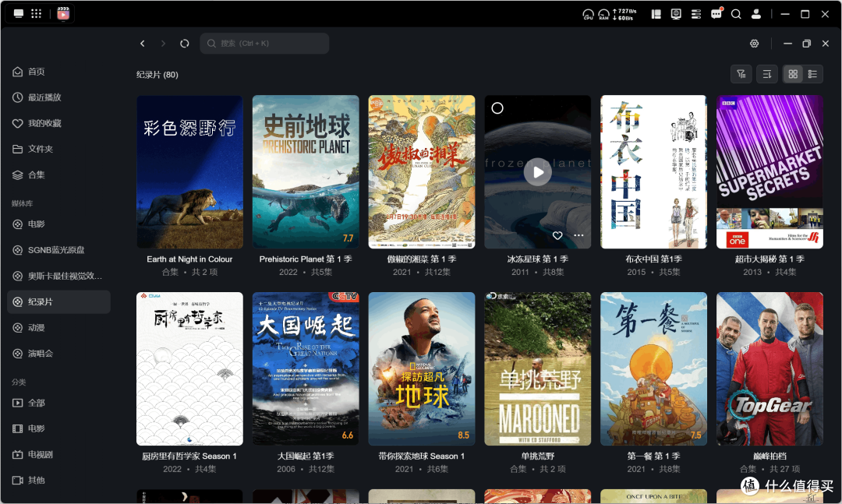This screenshot has width=842, height=504.
Task: Click title 大国崛起 第1季
Action: point(306,456)
